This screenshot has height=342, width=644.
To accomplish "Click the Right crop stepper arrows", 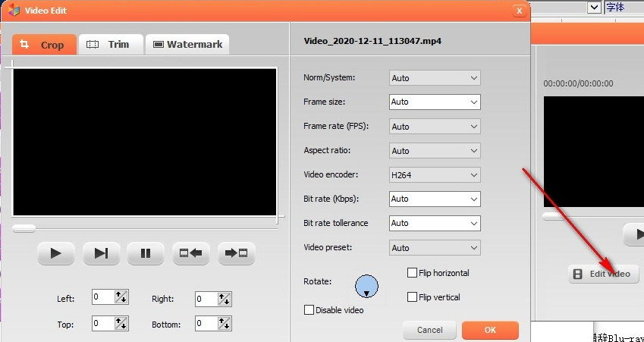I will click(x=224, y=299).
